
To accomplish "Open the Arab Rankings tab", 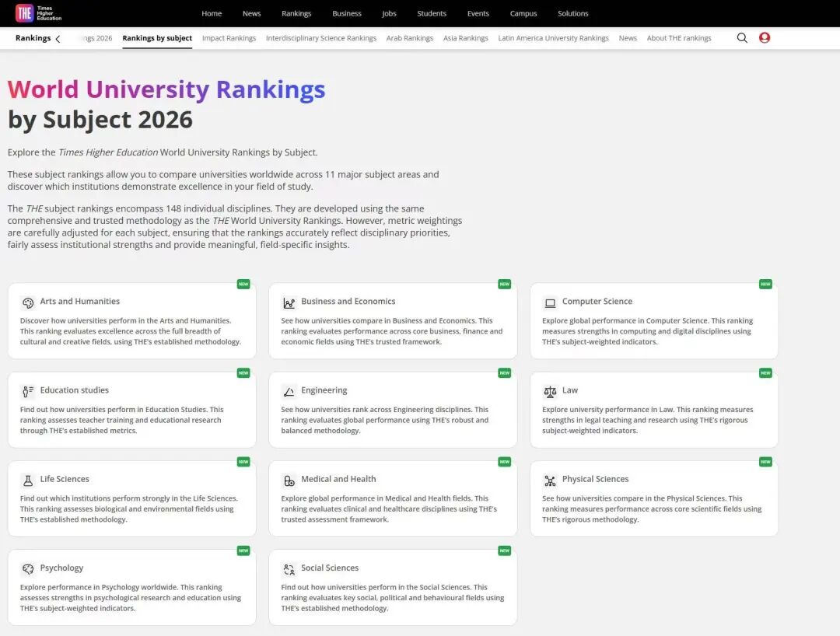I will coord(410,37).
